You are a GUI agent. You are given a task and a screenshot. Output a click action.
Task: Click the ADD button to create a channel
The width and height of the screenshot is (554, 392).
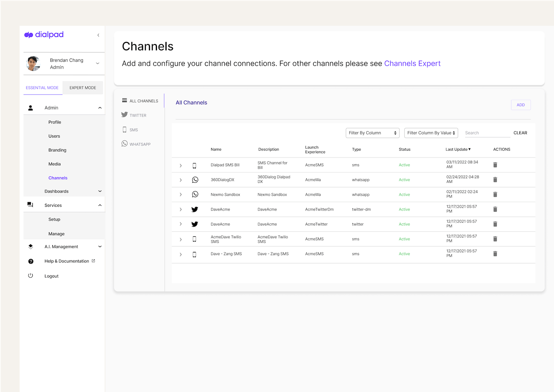(x=521, y=105)
